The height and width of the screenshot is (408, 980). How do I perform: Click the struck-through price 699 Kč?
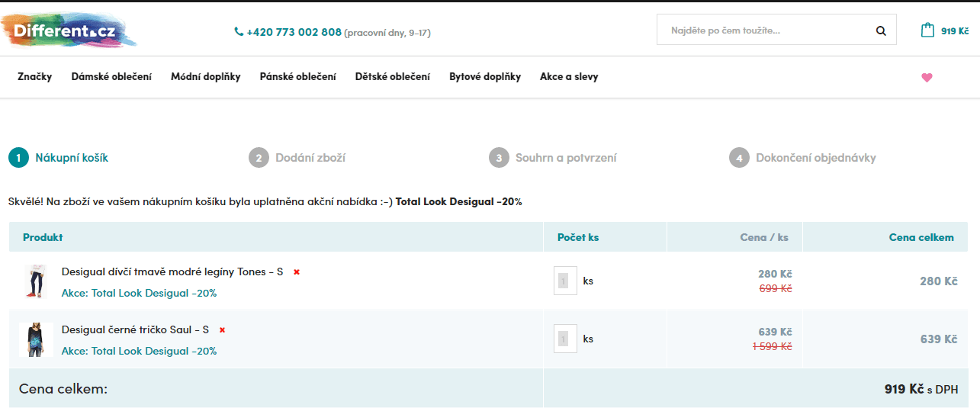(x=775, y=288)
